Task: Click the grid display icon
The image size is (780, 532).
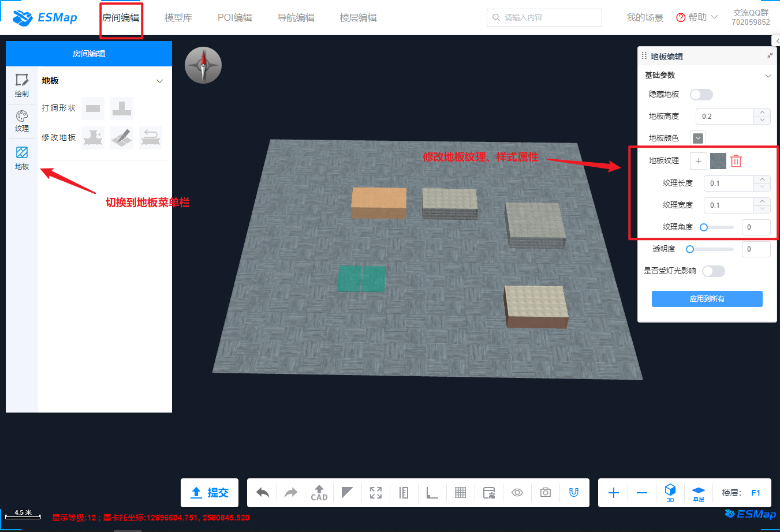Action: 460,493
